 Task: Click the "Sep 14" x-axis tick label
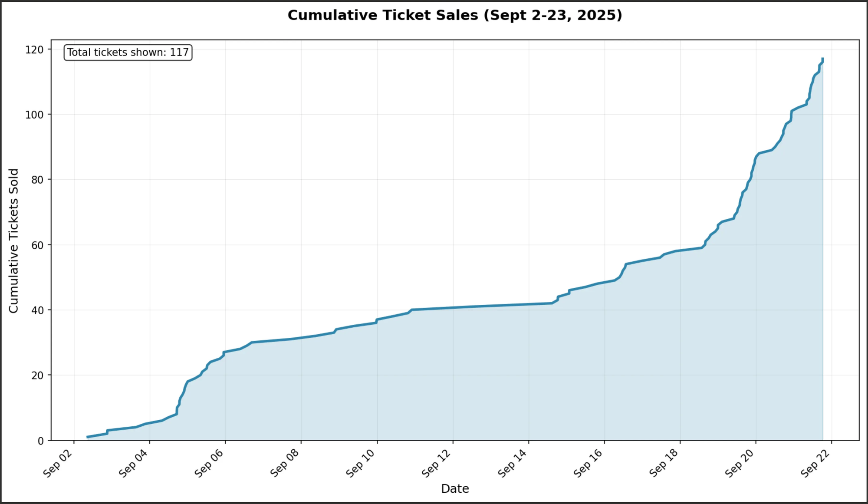pos(513,463)
